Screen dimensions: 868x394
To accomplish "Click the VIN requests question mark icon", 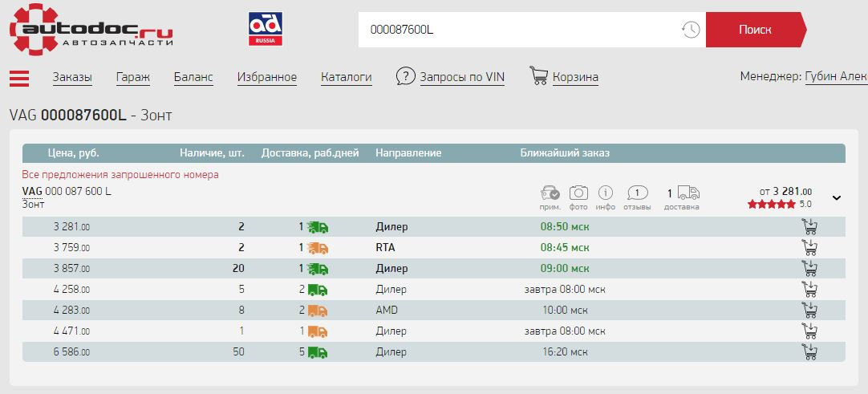I will pyautogui.click(x=405, y=76).
